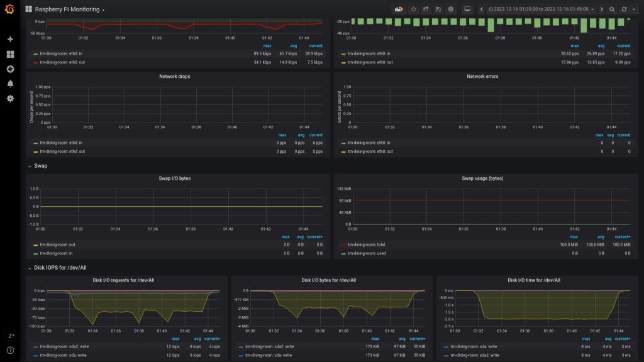Shift time range backward with left arrow
The height and width of the screenshot is (362, 644).
coord(481,9)
